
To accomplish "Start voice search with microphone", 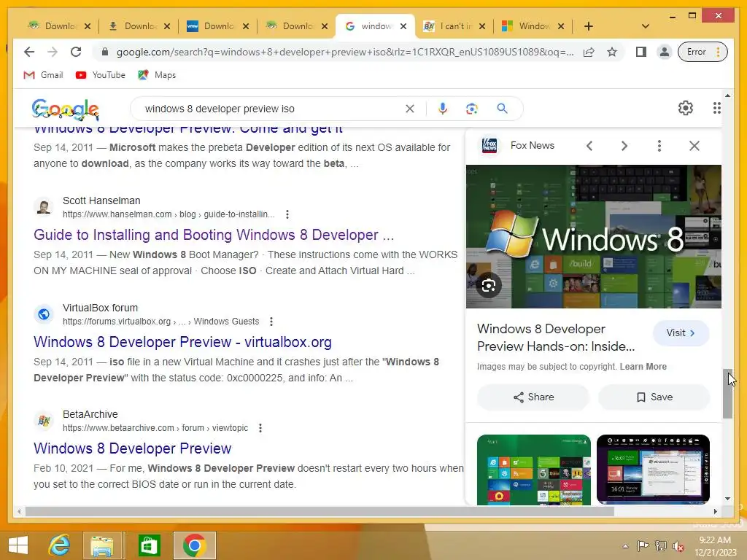I will coord(443,109).
